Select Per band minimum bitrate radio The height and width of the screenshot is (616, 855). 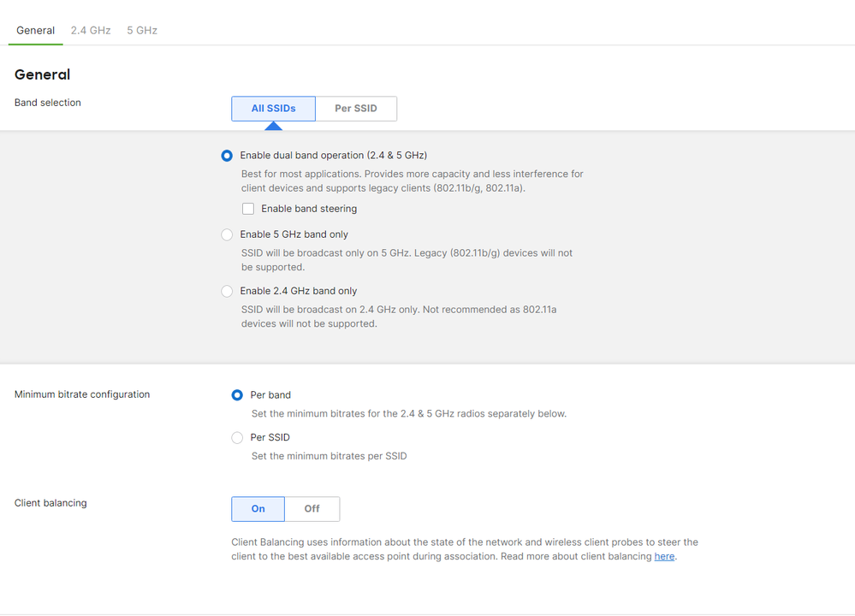coord(237,395)
